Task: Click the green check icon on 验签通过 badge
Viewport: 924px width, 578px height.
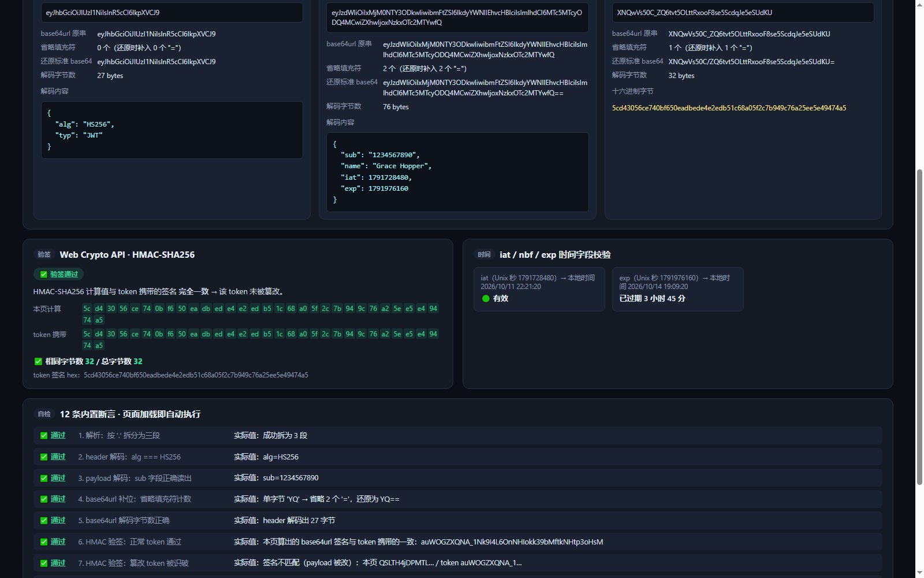Action: (44, 275)
